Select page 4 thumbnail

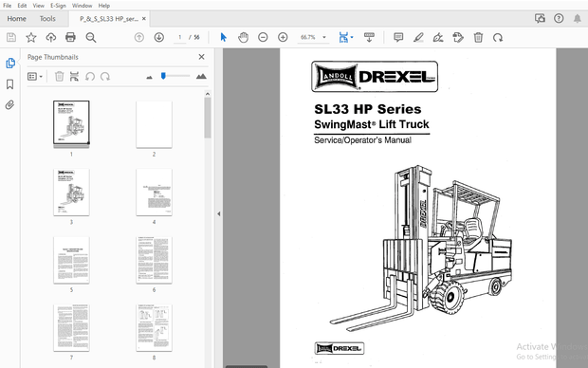[x=155, y=193]
